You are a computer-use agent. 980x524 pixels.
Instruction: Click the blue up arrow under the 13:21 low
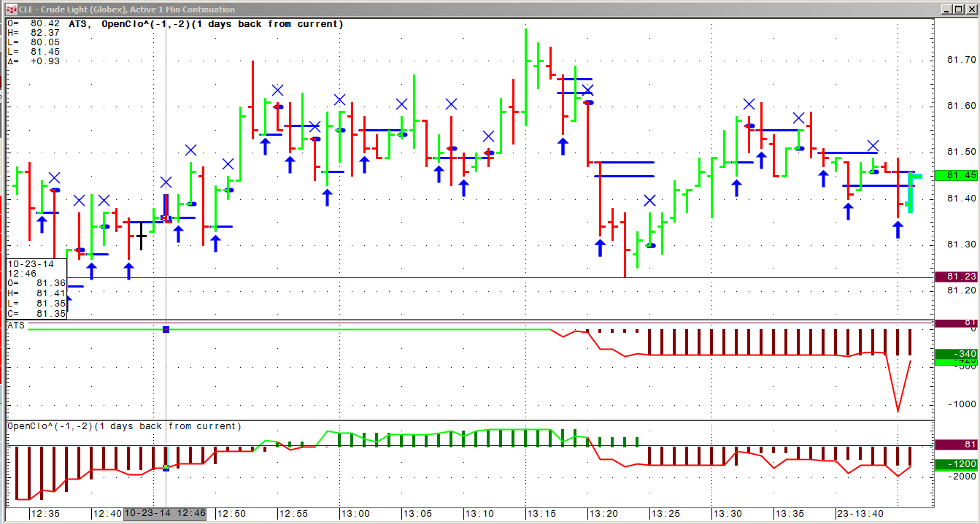600,247
